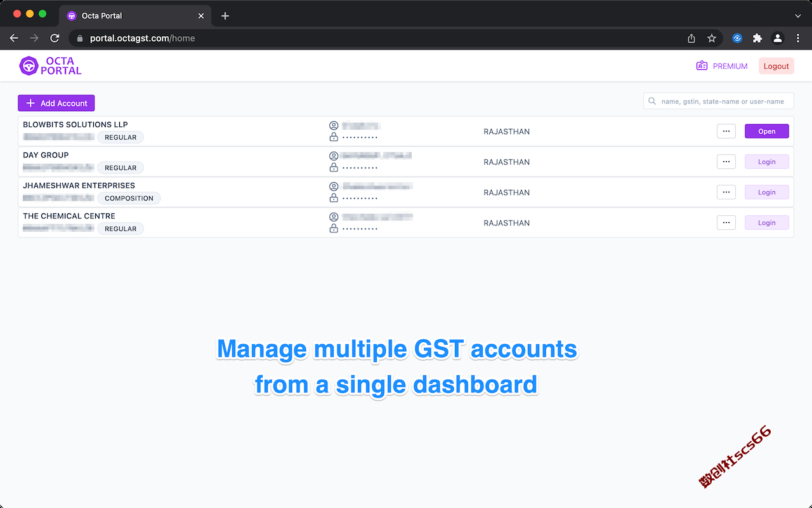812x508 pixels.
Task: Click REGULAR badge under The Chemical Centre
Action: pyautogui.click(x=121, y=229)
